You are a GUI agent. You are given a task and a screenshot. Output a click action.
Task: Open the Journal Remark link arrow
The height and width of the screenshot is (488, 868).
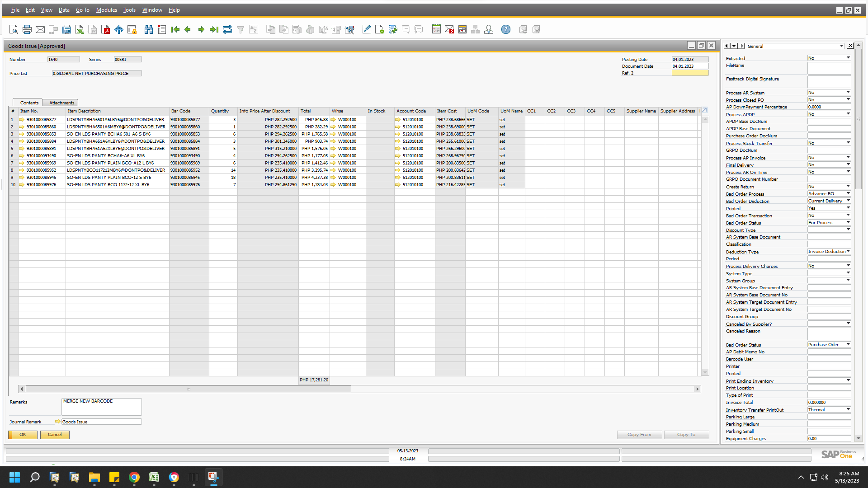click(58, 422)
